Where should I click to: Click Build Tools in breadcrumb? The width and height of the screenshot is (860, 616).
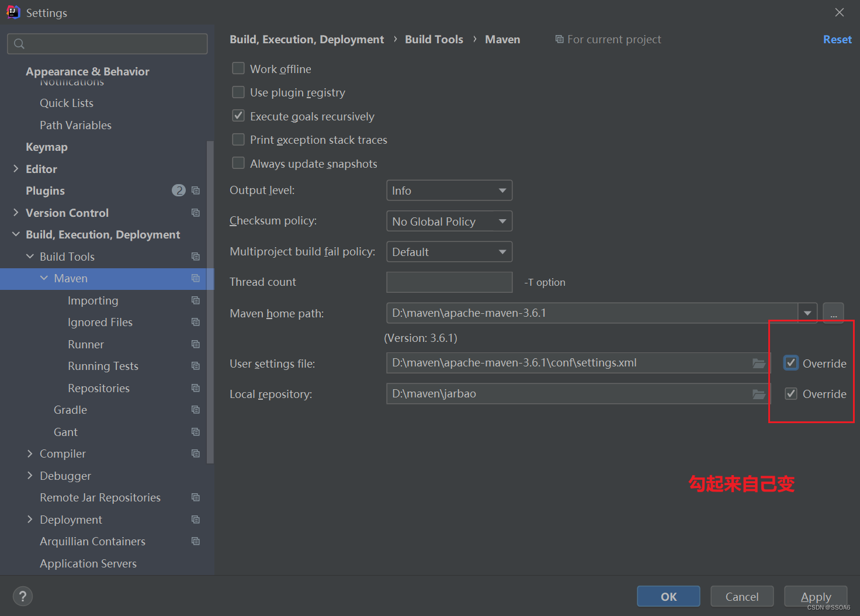point(434,39)
